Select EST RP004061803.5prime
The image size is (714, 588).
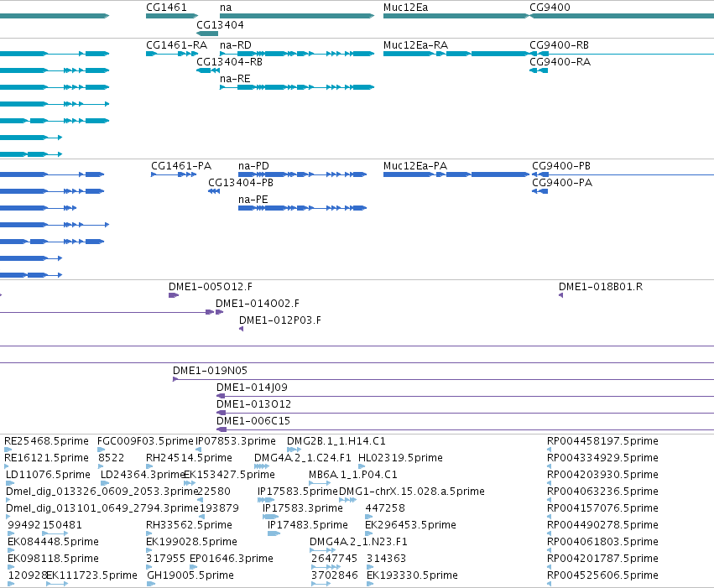[602, 542]
